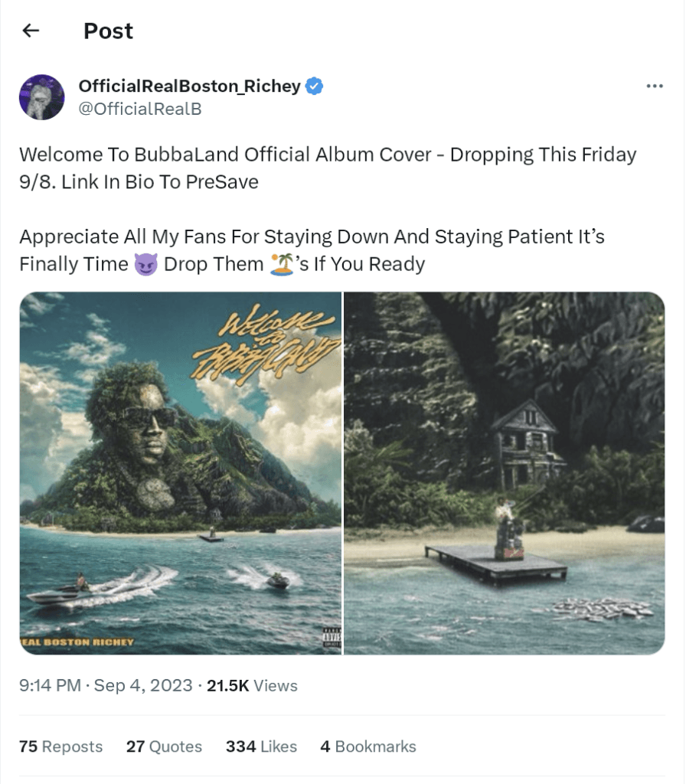686x784 pixels.
Task: Click the island palm tree emoji
Action: (282, 264)
